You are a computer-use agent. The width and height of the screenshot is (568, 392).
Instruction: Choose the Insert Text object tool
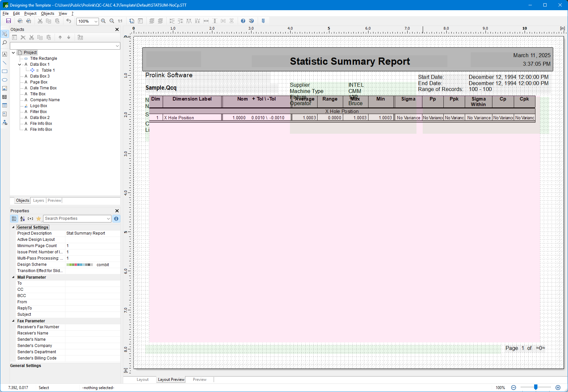5,54
